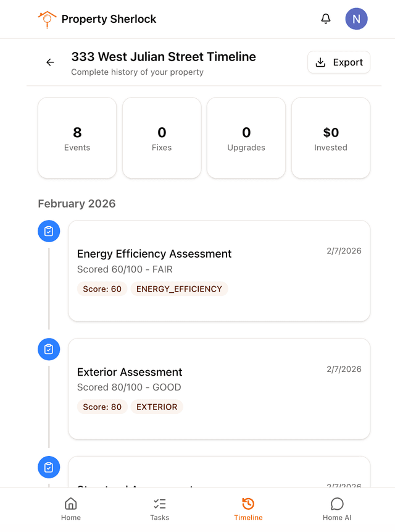
Task: Export the property timeline
Action: point(339,62)
